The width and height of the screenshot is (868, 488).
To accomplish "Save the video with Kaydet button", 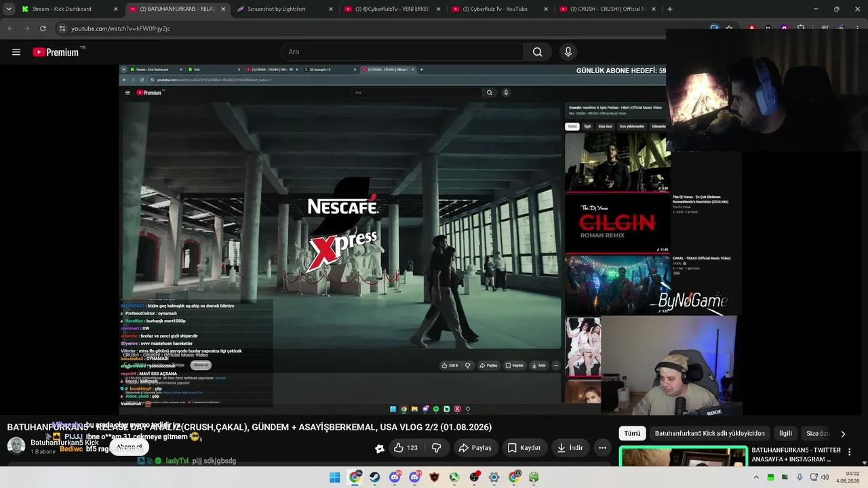I will (524, 448).
